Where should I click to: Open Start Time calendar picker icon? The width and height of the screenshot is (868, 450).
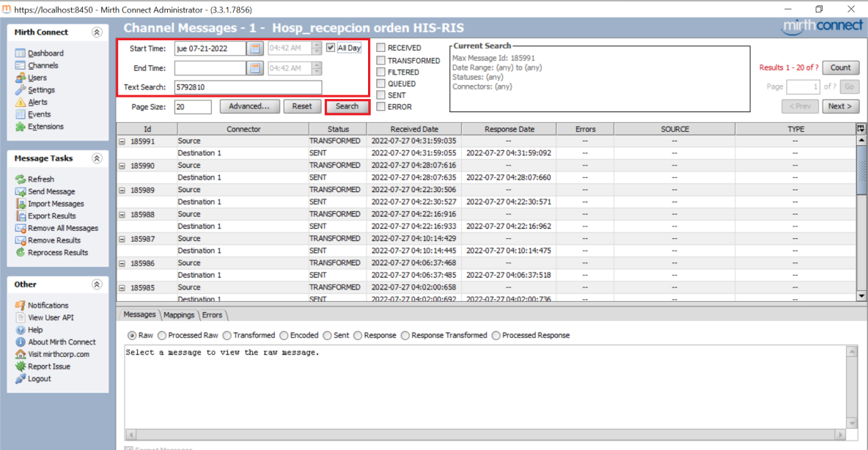pos(254,48)
